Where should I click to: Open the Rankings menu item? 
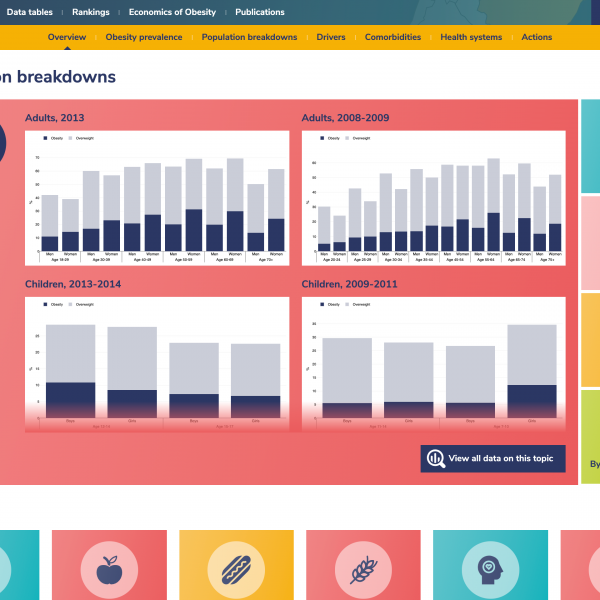(x=91, y=12)
